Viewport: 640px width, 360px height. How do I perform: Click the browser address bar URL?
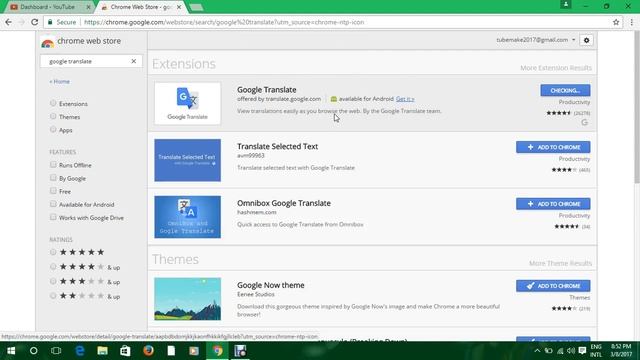tap(224, 22)
